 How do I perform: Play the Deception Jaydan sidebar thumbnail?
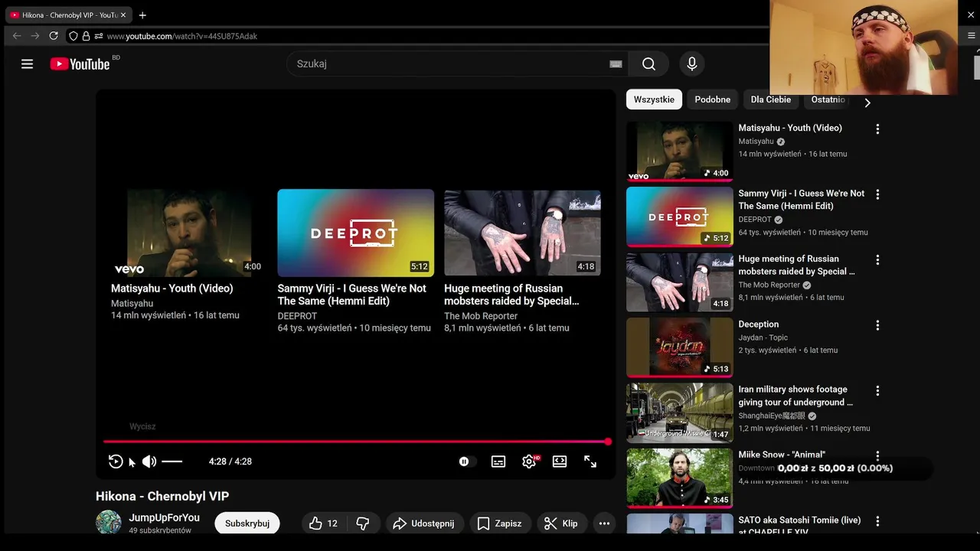pos(680,347)
